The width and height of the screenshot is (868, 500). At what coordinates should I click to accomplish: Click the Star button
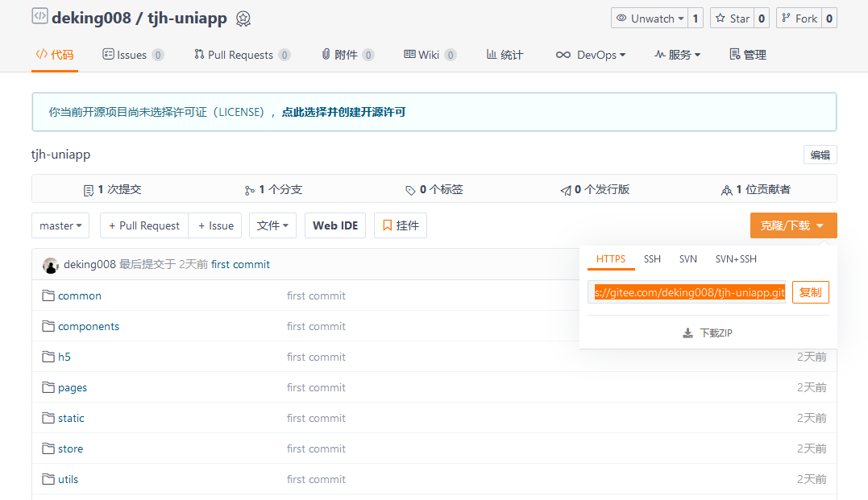(732, 19)
